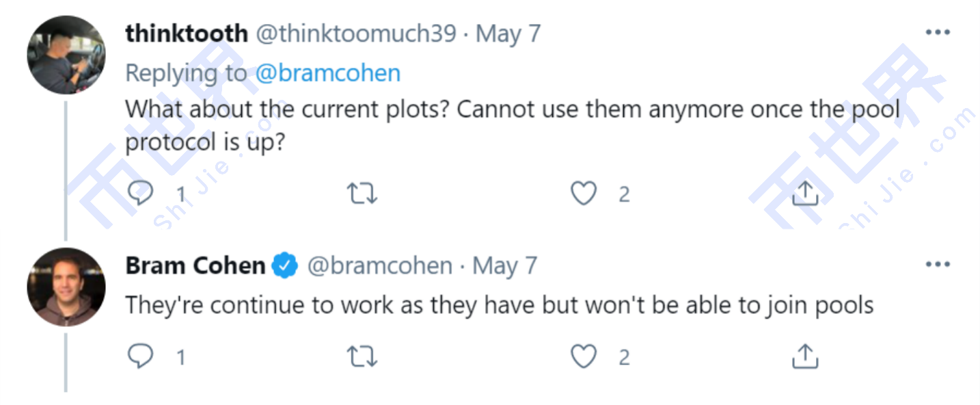Like Bram Cohen's tweet
980x405 pixels.
(x=584, y=356)
